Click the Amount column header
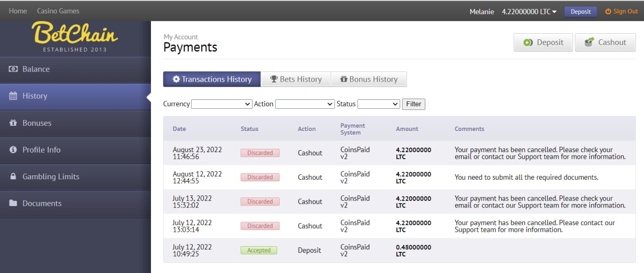 (407, 129)
